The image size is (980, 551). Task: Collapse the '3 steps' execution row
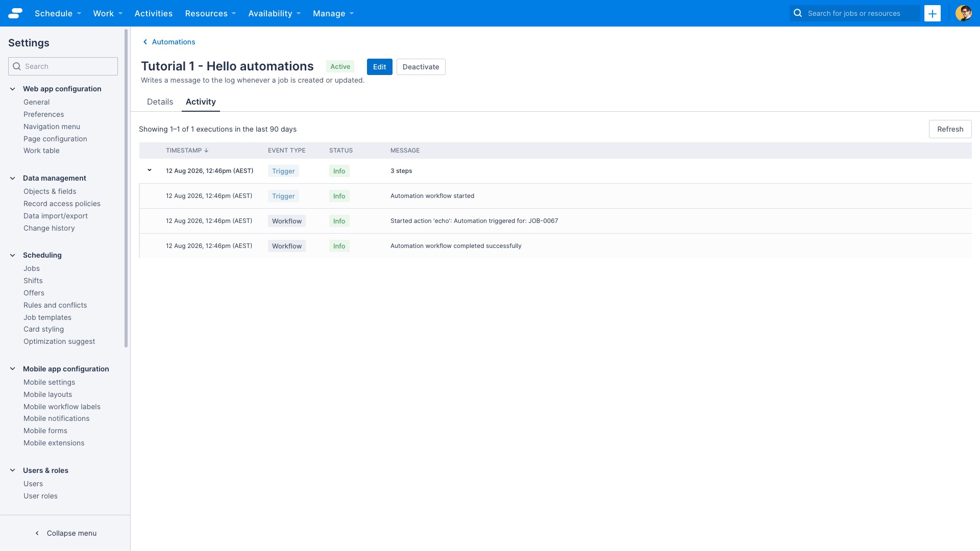150,170
